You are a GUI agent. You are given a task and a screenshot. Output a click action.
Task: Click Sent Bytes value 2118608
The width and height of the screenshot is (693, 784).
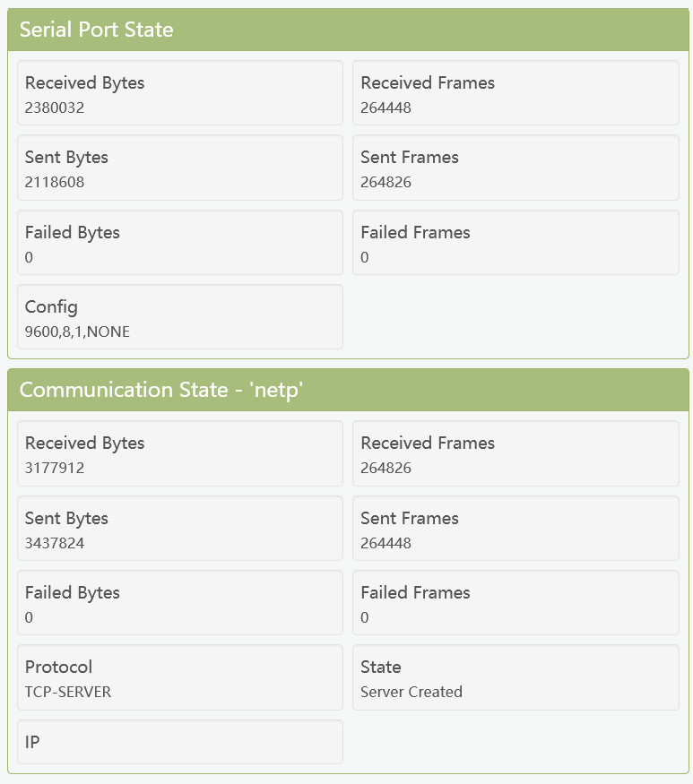tap(55, 183)
